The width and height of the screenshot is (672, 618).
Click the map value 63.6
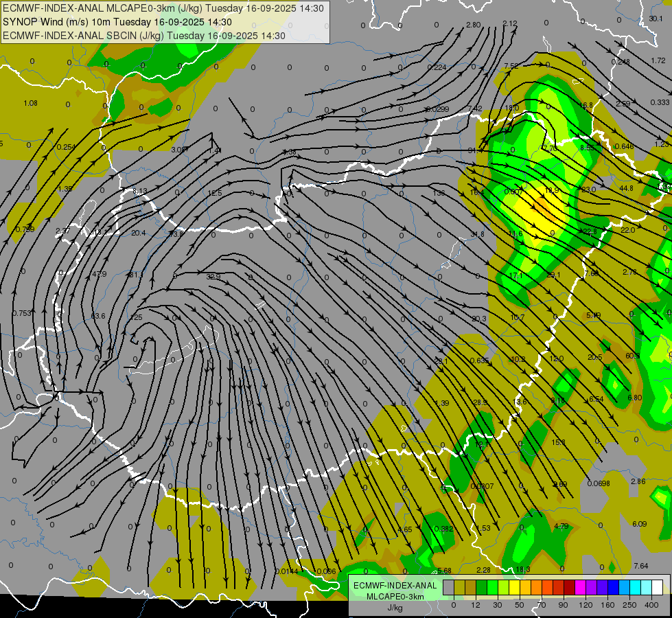[x=98, y=316]
